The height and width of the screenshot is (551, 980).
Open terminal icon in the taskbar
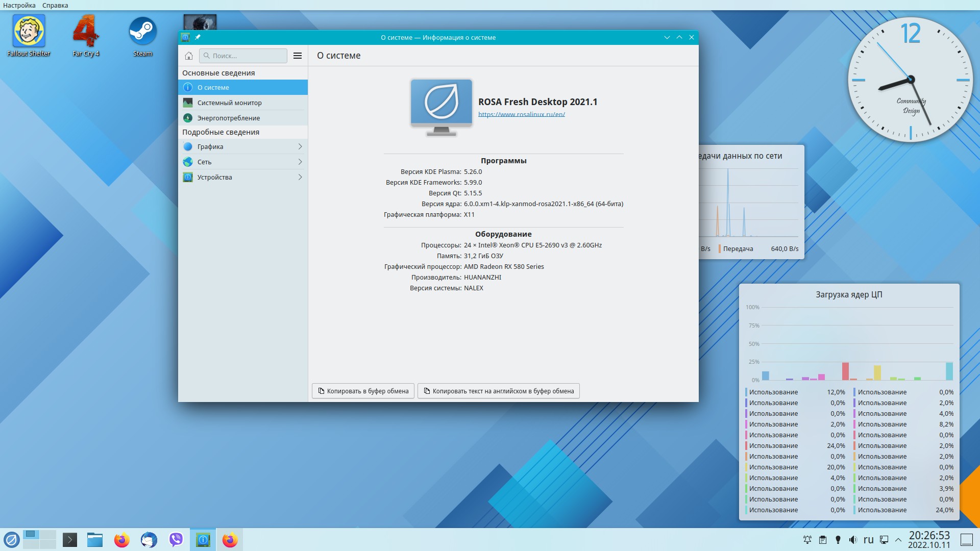(x=70, y=539)
